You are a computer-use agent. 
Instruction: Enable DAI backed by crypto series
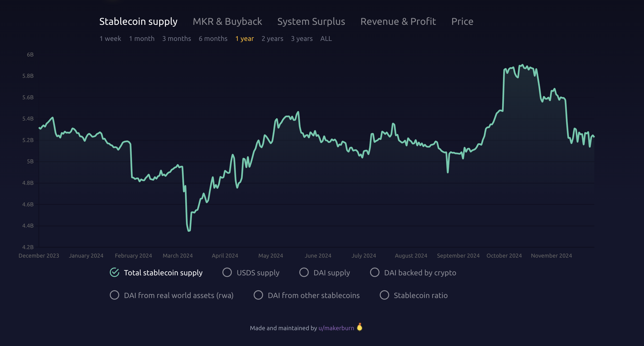click(375, 272)
